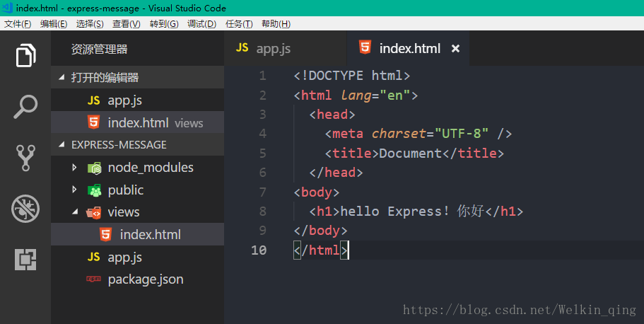Open the 选择(S) menu

tap(90, 24)
